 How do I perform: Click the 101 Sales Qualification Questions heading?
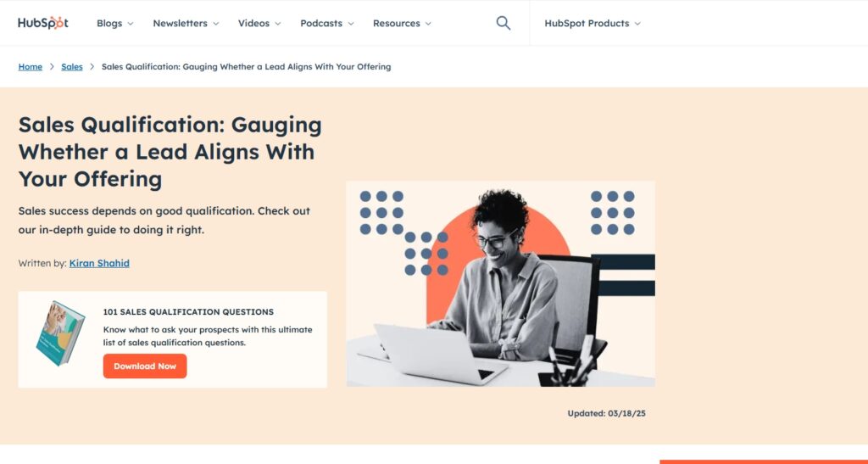click(x=188, y=311)
